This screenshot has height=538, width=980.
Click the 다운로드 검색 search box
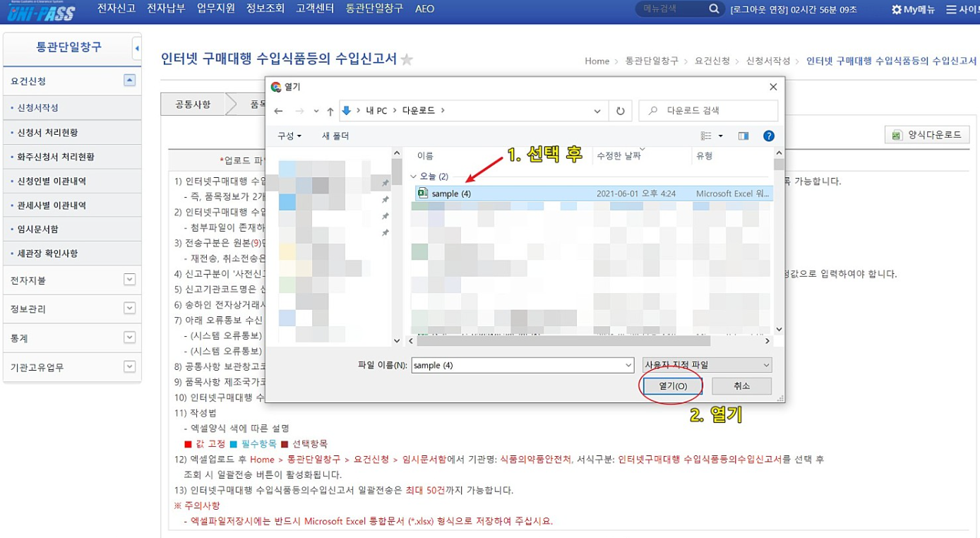(708, 111)
